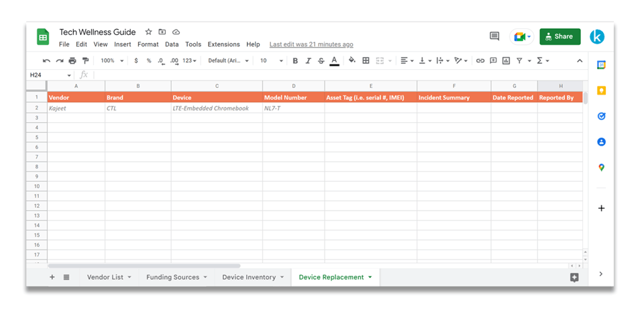Format as currency with dollar icon

136,61
